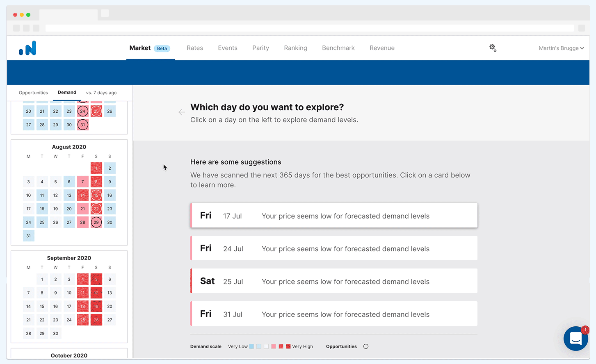Open the chat support bubble icon
The width and height of the screenshot is (596, 364).
click(575, 339)
